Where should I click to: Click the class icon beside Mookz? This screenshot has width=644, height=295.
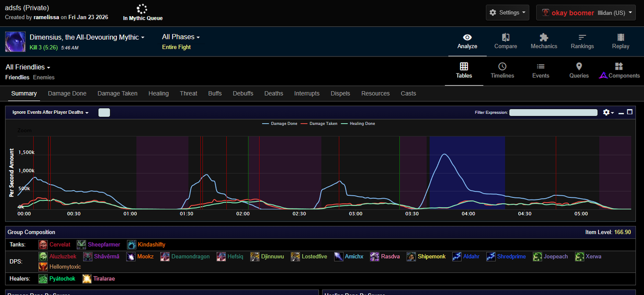click(130, 257)
